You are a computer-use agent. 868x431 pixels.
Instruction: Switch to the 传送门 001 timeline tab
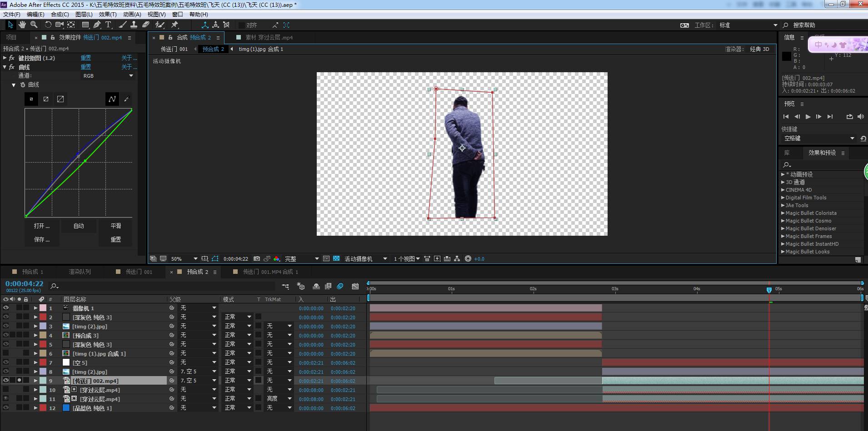click(139, 272)
